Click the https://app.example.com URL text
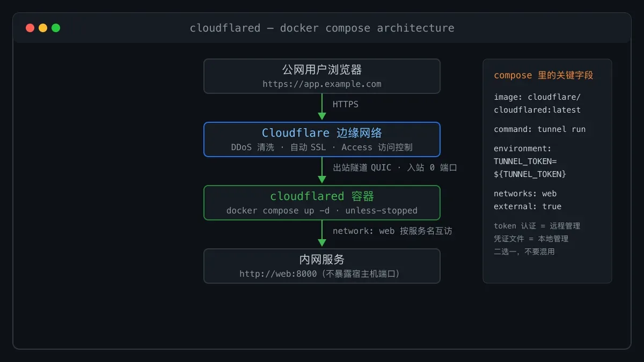Image resolution: width=644 pixels, height=362 pixels. point(322,84)
